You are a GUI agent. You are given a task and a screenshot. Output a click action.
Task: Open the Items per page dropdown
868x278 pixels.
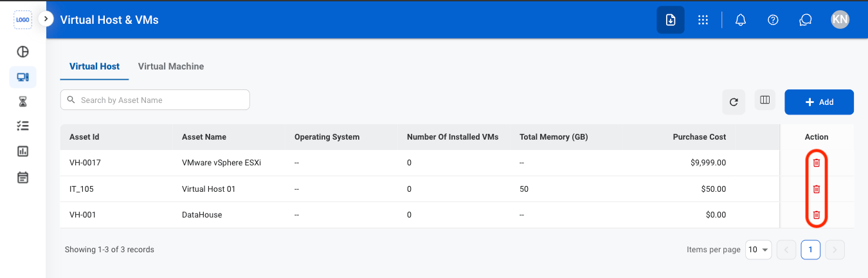[759, 250]
